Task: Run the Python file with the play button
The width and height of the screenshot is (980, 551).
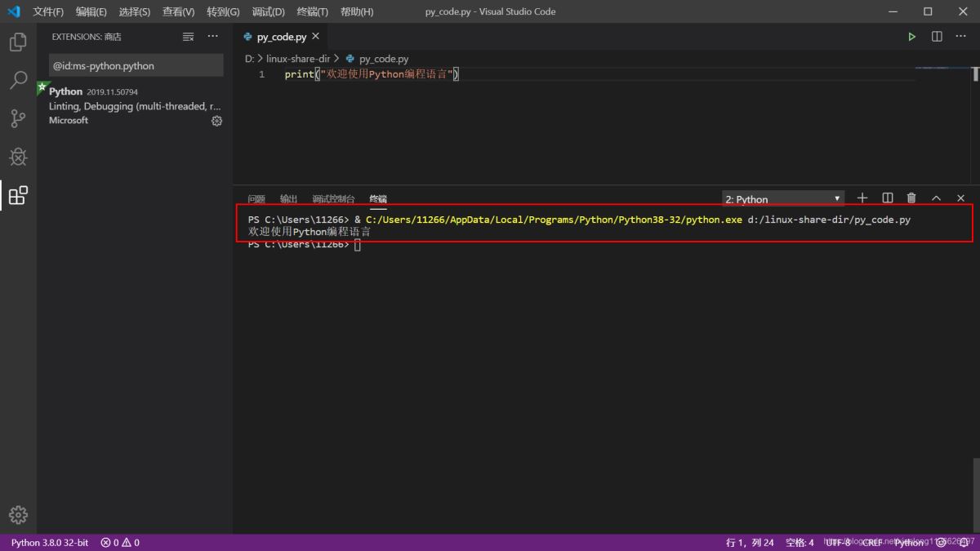Action: pos(912,36)
